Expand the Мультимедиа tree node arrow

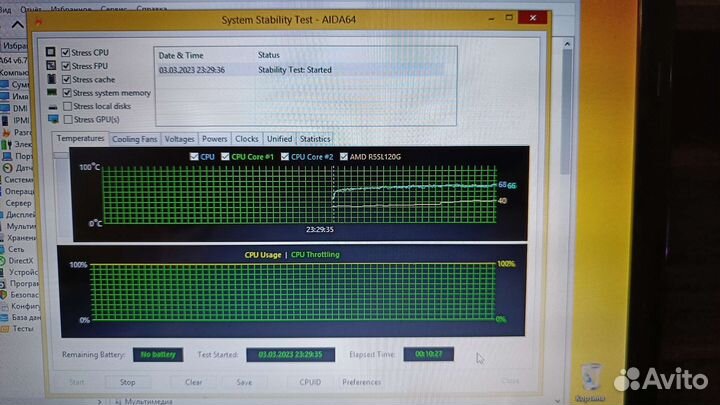click(100, 402)
